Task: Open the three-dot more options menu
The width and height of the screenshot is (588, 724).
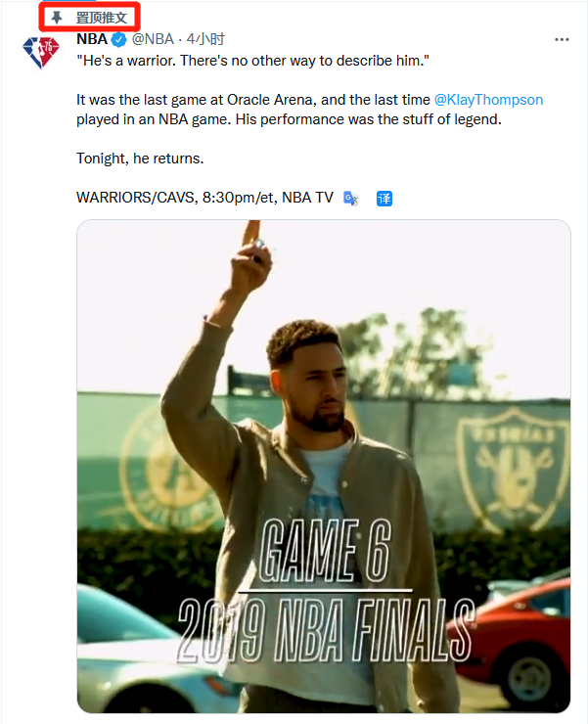Action: pos(562,39)
